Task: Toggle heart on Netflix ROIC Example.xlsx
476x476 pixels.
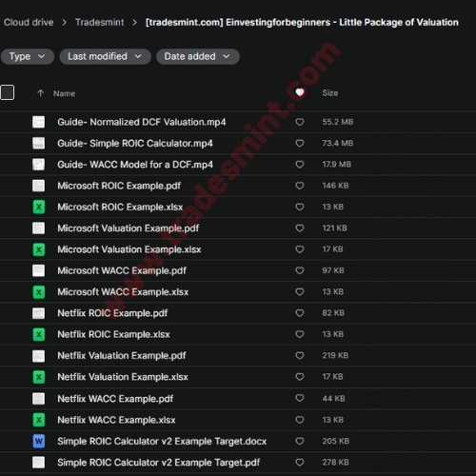Action: 300,334
